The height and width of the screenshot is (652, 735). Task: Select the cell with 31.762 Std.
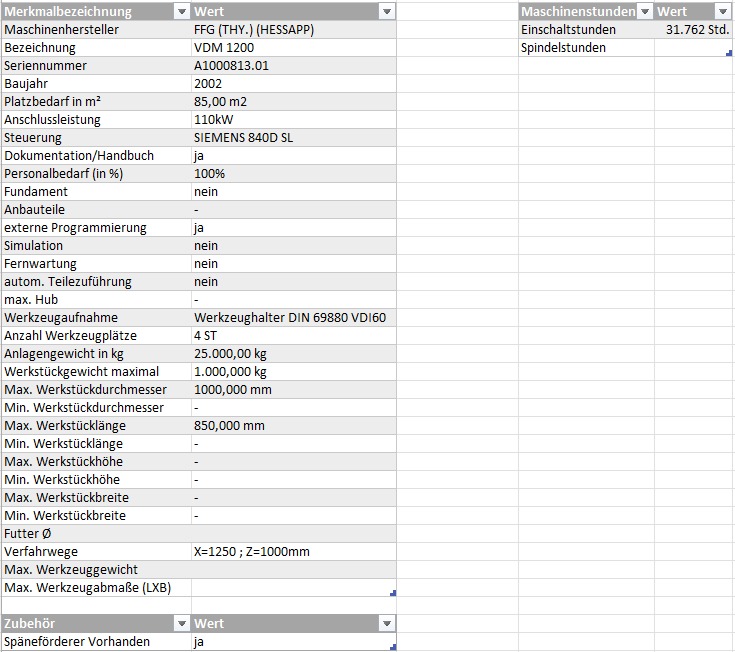694,30
